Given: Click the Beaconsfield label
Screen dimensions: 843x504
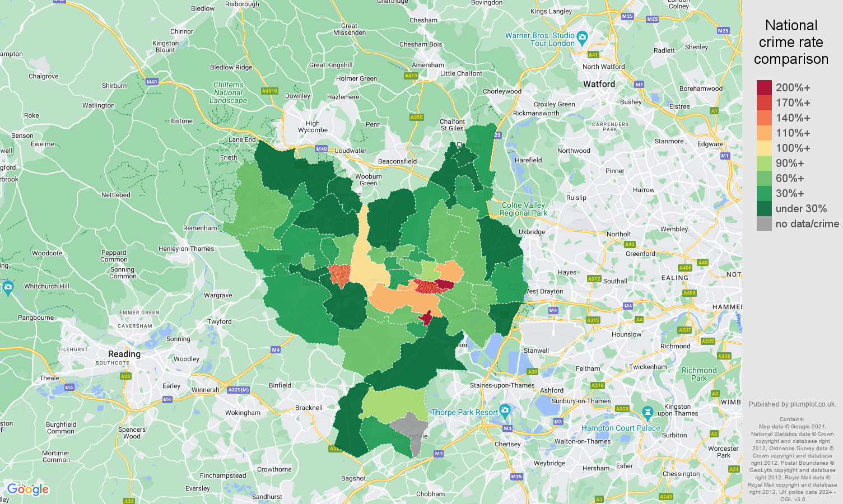Looking at the screenshot, I should (397, 161).
